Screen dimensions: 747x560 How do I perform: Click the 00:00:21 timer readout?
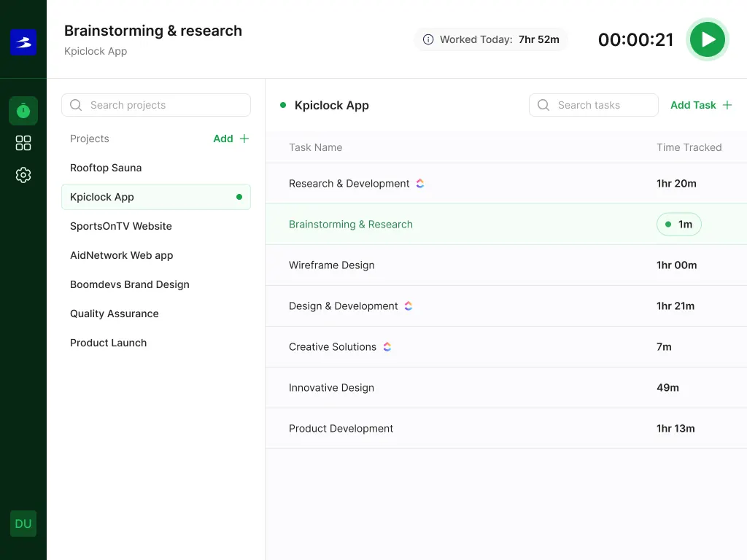pos(635,39)
